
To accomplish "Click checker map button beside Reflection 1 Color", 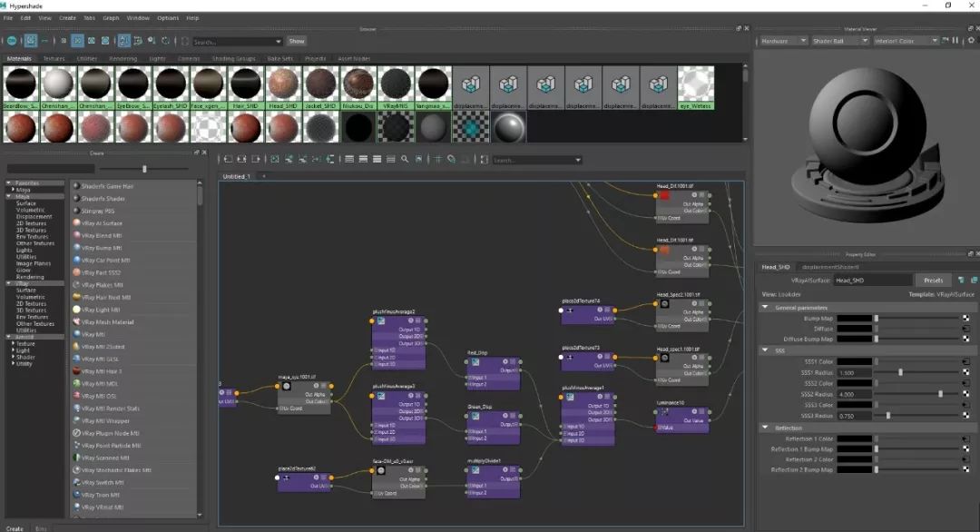I will [965, 438].
